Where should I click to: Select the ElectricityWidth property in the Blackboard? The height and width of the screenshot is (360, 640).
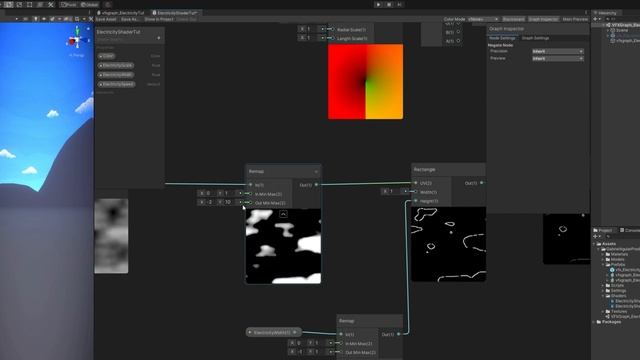[x=116, y=75]
